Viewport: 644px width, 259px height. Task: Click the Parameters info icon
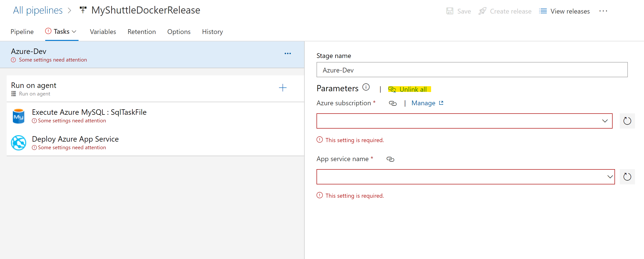(x=366, y=87)
